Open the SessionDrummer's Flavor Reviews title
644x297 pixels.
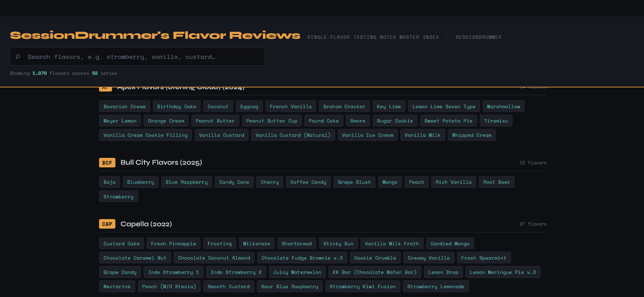pos(155,35)
